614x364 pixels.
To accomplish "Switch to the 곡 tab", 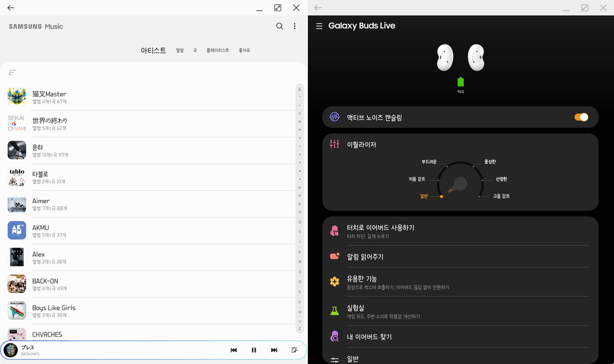I will click(195, 50).
